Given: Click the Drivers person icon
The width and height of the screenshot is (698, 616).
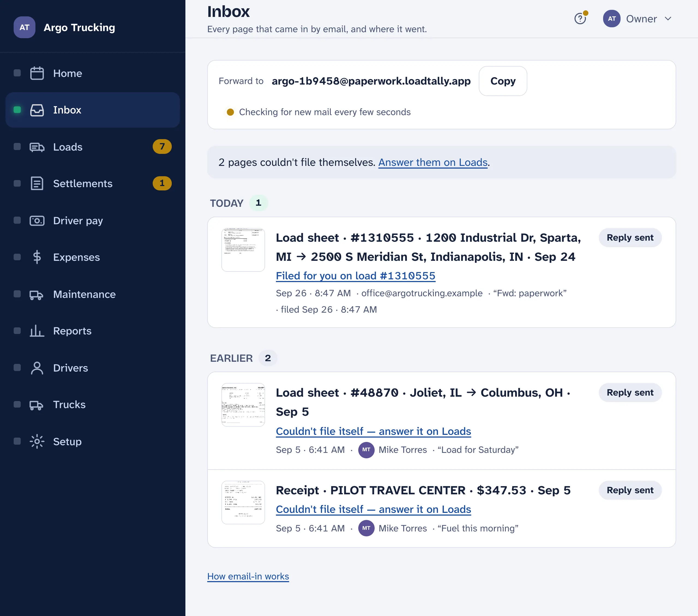Looking at the screenshot, I should pos(37,368).
